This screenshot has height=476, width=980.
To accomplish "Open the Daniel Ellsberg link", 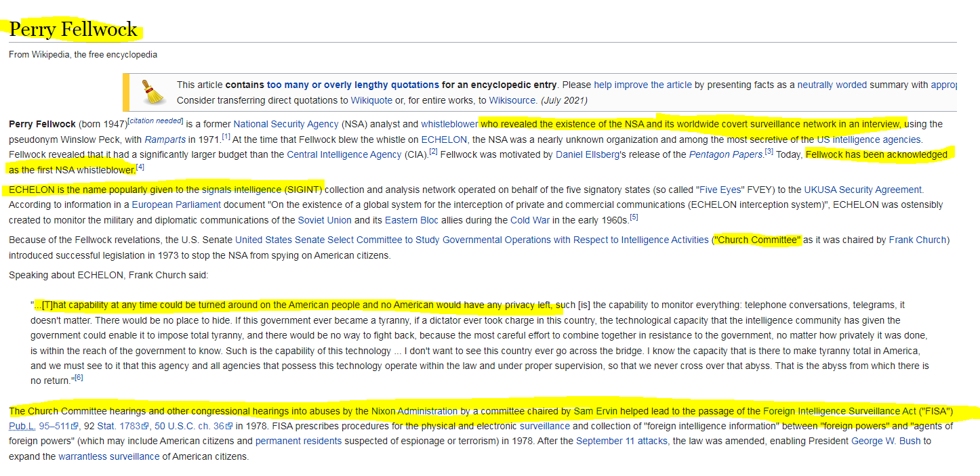I will pyautogui.click(x=588, y=154).
